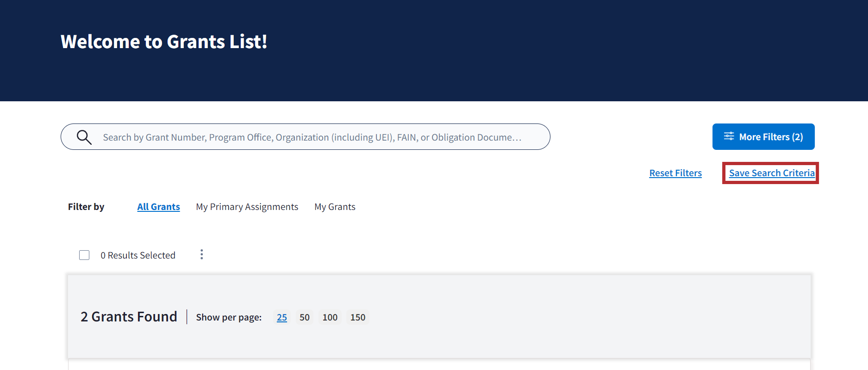
Task: Click the 2 Grants Found text
Action: coord(129,317)
